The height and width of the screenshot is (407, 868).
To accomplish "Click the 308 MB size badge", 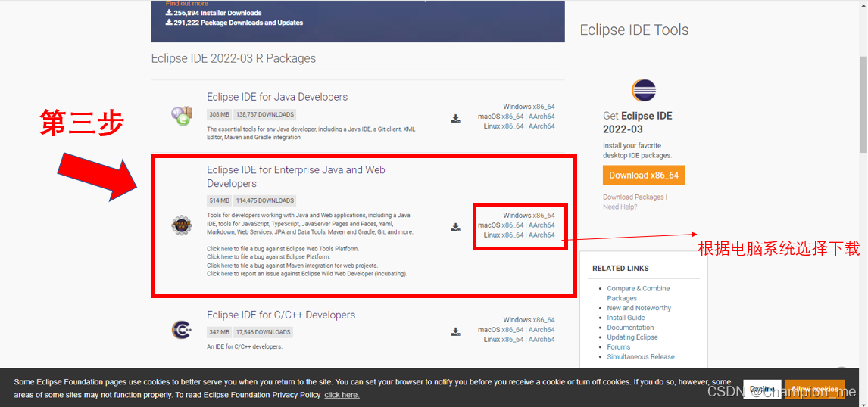I will click(219, 115).
